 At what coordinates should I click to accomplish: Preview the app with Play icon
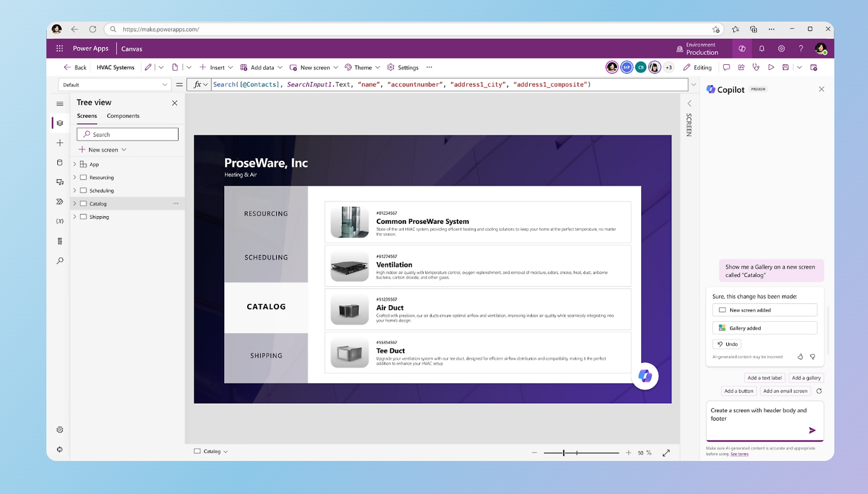coord(771,67)
